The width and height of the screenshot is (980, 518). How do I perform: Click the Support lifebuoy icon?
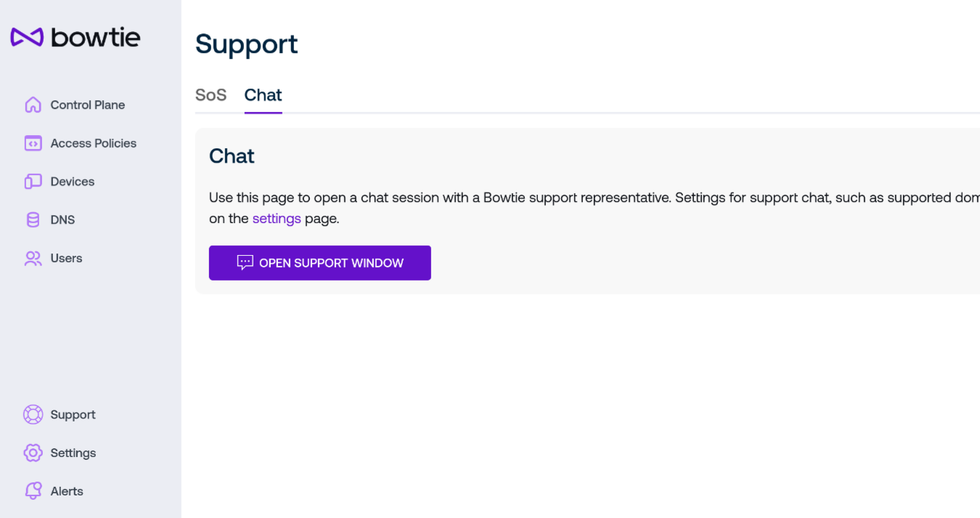(x=33, y=414)
